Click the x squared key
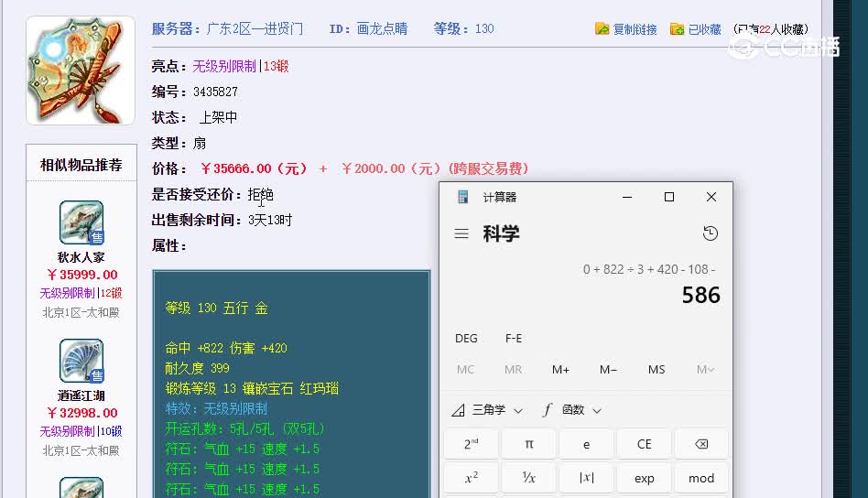The image size is (868, 498). (x=472, y=478)
